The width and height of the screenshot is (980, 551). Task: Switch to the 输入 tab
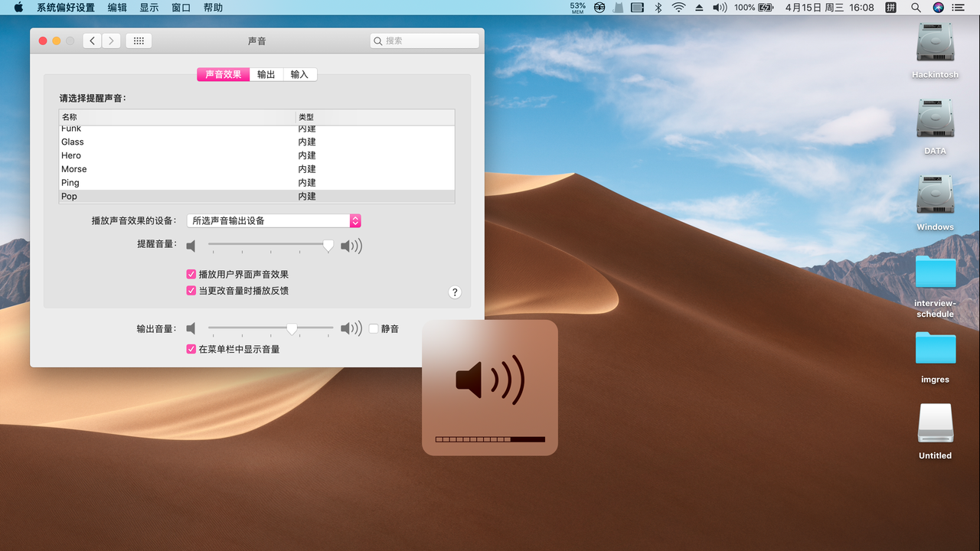tap(300, 74)
